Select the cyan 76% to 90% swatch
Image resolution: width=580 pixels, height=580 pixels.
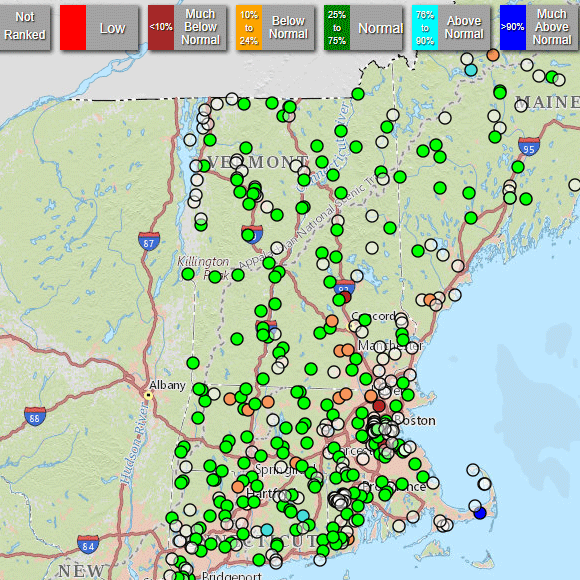coord(425,28)
